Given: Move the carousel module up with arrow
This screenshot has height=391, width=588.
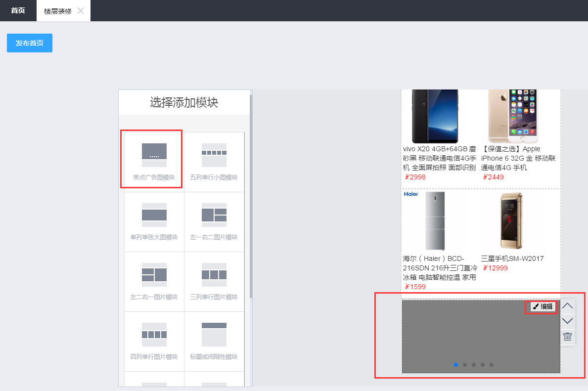Looking at the screenshot, I should point(567,306).
